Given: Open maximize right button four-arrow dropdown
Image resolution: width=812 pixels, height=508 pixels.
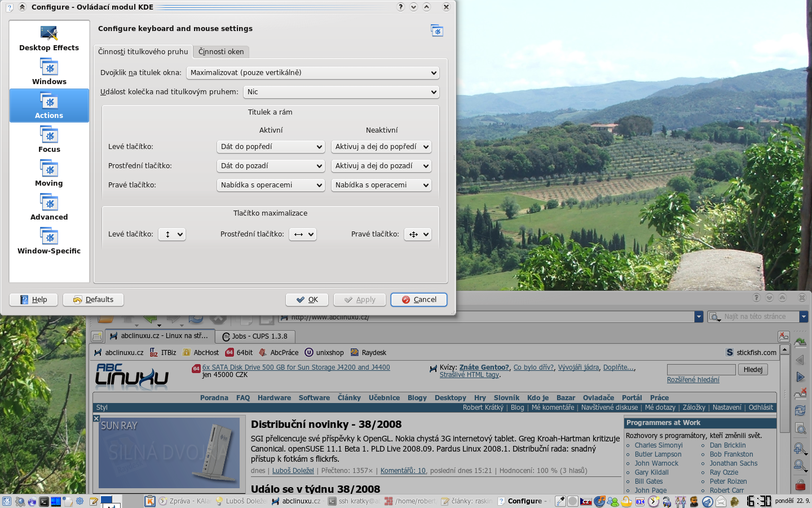Looking at the screenshot, I should pyautogui.click(x=418, y=234).
